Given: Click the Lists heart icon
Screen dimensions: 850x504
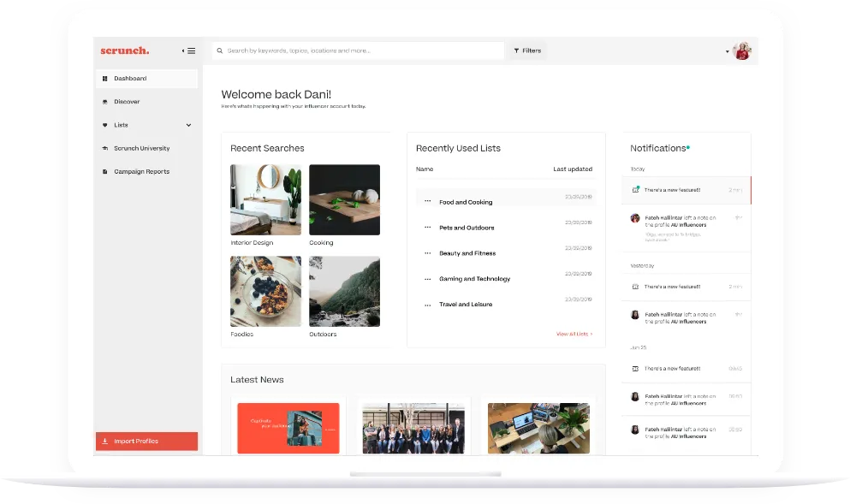Looking at the screenshot, I should click(x=104, y=125).
